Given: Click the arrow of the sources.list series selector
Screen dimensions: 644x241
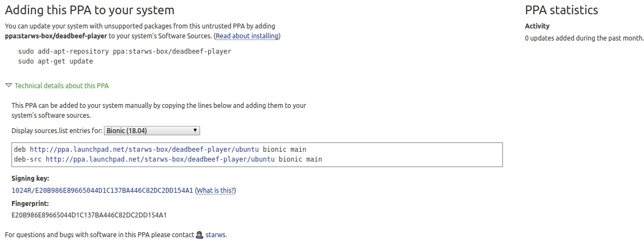Looking at the screenshot, I should coord(196,131).
